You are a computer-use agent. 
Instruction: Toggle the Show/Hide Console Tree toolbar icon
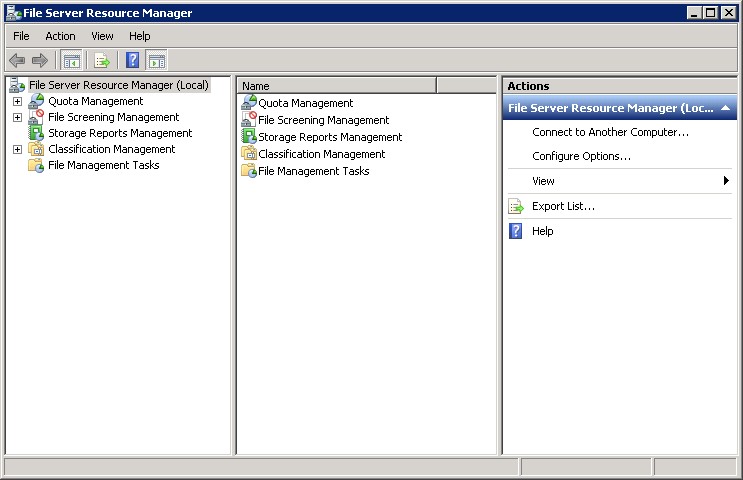72,60
